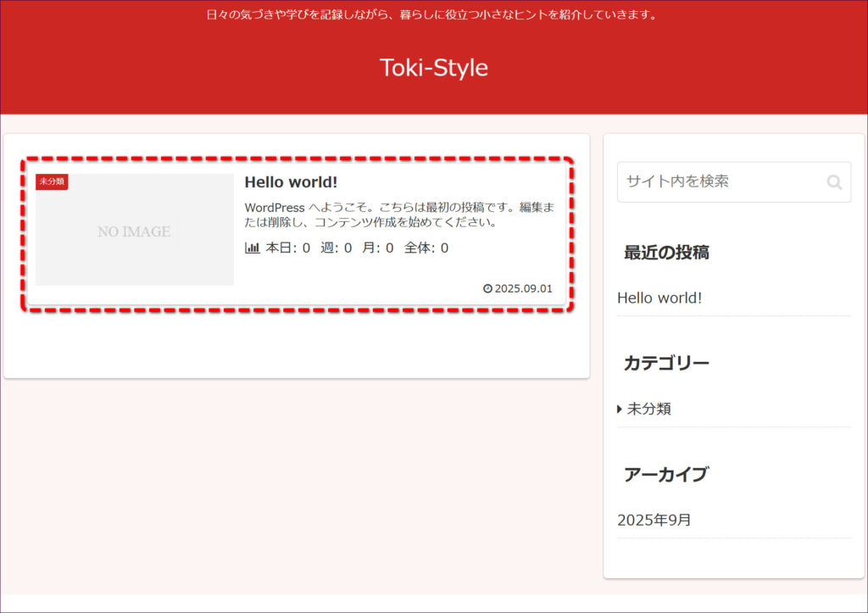Image resolution: width=868 pixels, height=613 pixels.
Task: Click the red 未分類 label on thumbnail
Action: point(52,181)
